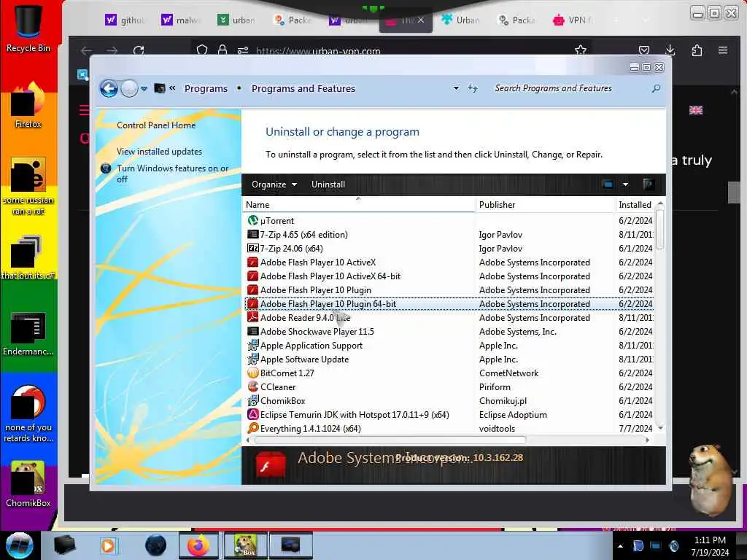Click the Uninstall toolbar button
747x560 pixels.
coord(328,184)
